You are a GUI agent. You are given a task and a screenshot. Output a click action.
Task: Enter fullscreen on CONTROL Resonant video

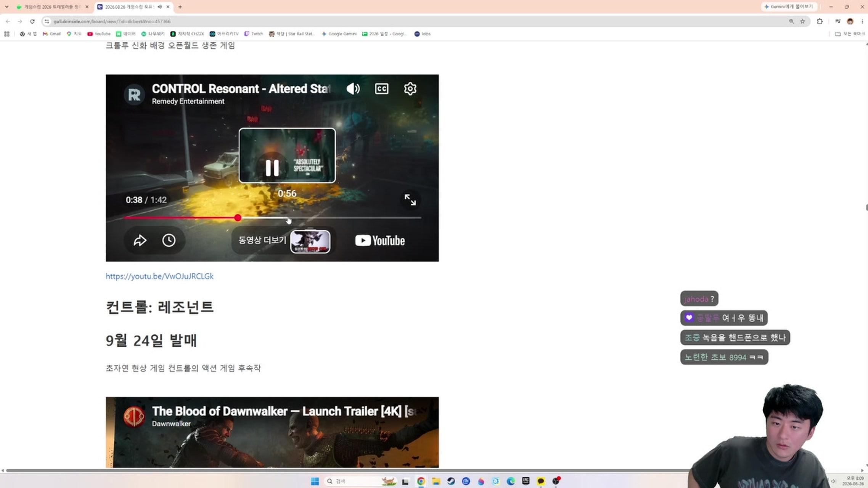click(410, 199)
